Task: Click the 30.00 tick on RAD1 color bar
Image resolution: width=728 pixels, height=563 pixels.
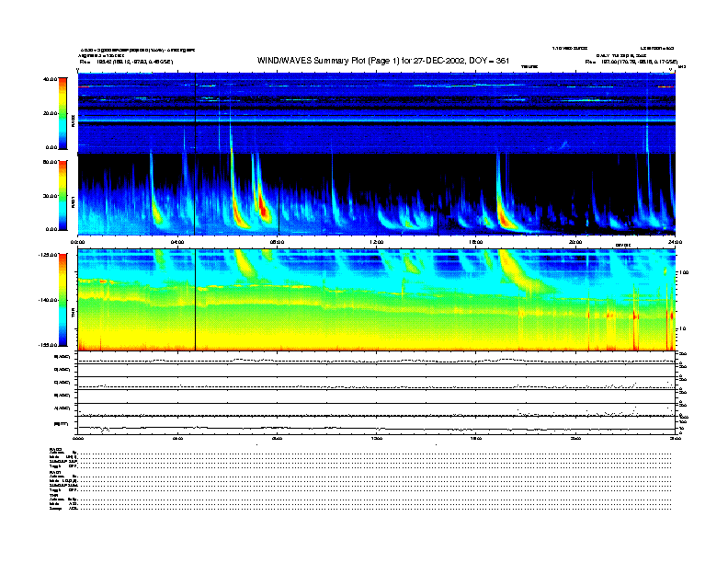Action: click(x=50, y=196)
